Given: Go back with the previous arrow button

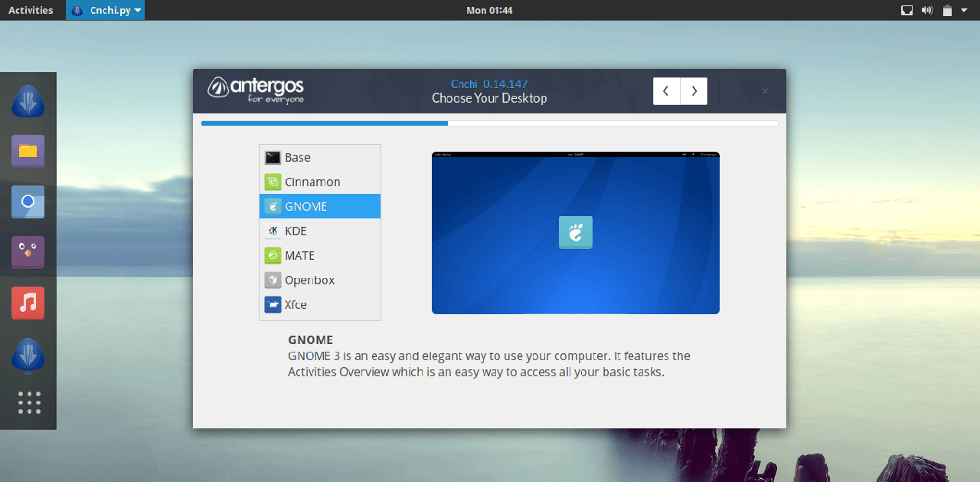Looking at the screenshot, I should pyautogui.click(x=666, y=91).
